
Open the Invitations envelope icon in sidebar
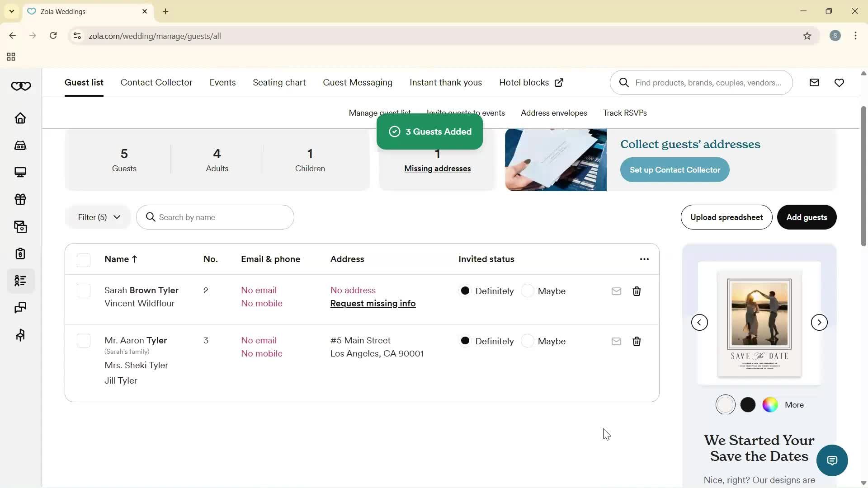pyautogui.click(x=20, y=226)
